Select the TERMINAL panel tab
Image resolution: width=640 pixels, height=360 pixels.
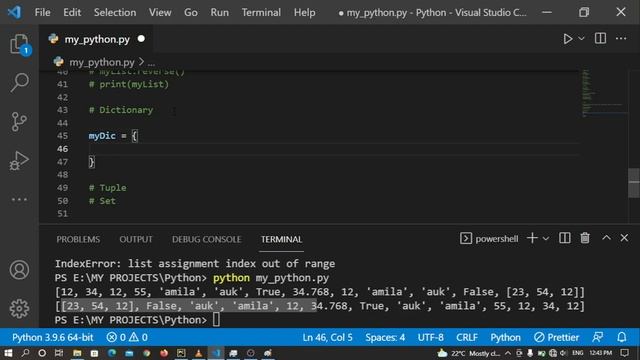coord(281,239)
